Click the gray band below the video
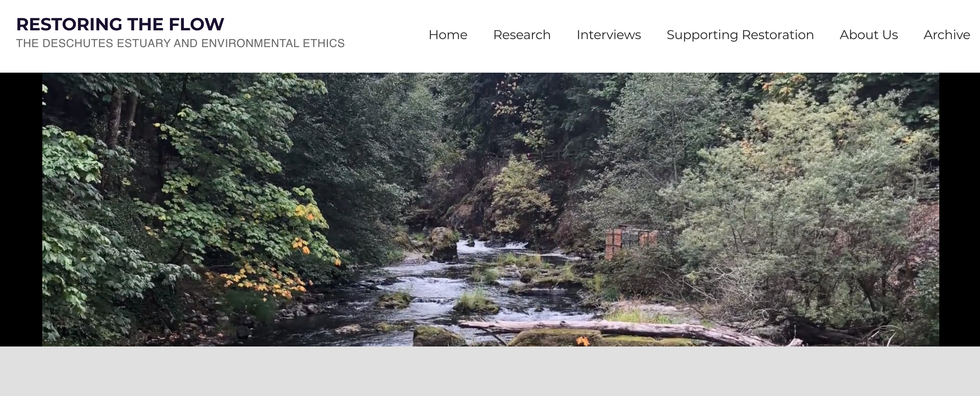This screenshot has height=396, width=980. (x=490, y=371)
